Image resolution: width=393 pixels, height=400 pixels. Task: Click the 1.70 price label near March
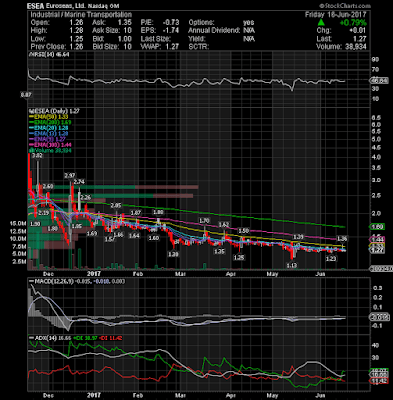point(204,221)
